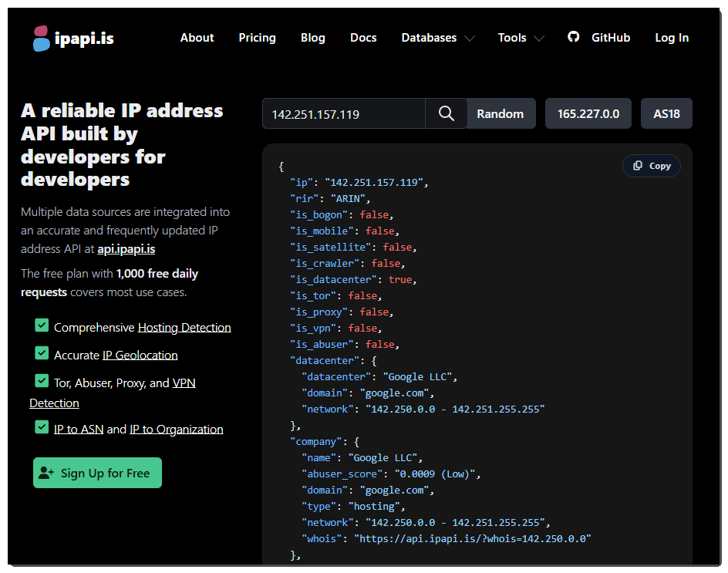Click the ipapi.is brand name text
Image resolution: width=728 pixels, height=573 pixels.
click(x=84, y=38)
